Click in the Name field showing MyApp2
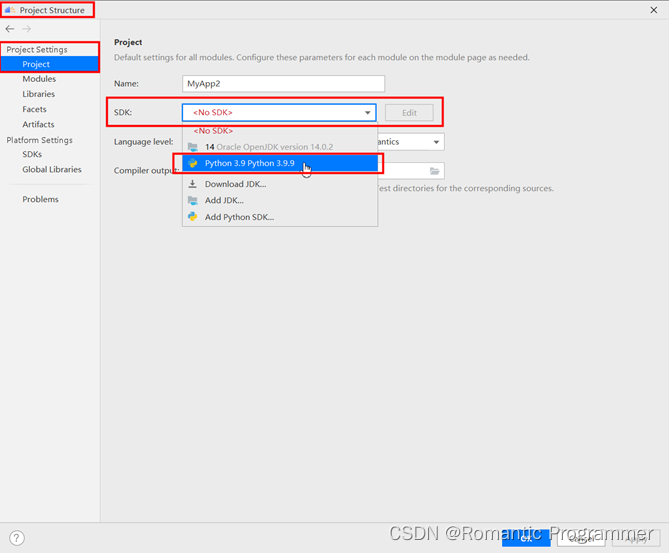Viewport: 669px width, 553px height. [283, 84]
